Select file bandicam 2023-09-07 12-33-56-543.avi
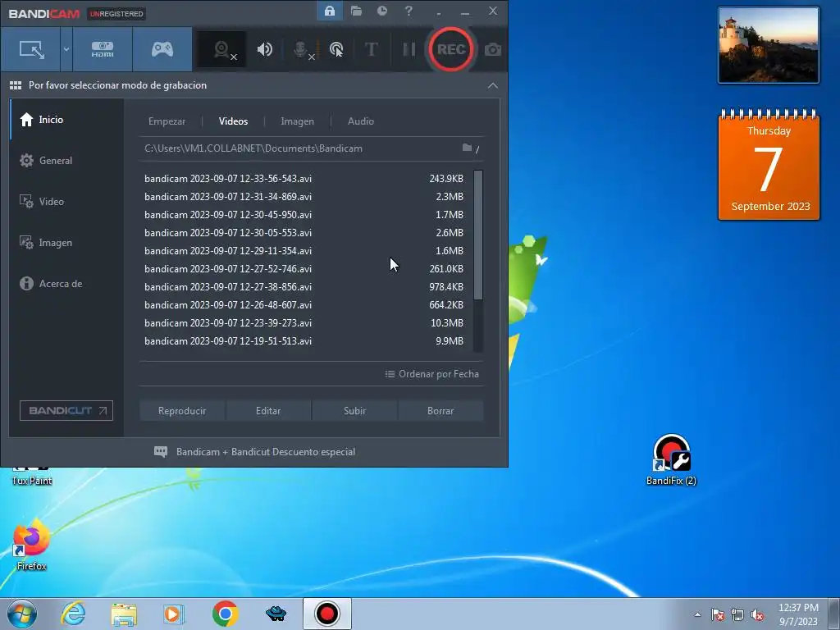Image resolution: width=840 pixels, height=630 pixels. pyautogui.click(x=304, y=178)
